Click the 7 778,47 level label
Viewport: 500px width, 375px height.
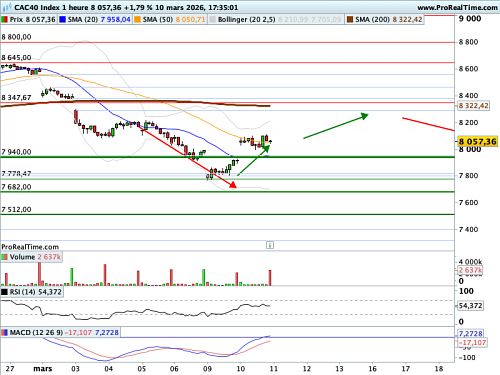[x=16, y=173]
